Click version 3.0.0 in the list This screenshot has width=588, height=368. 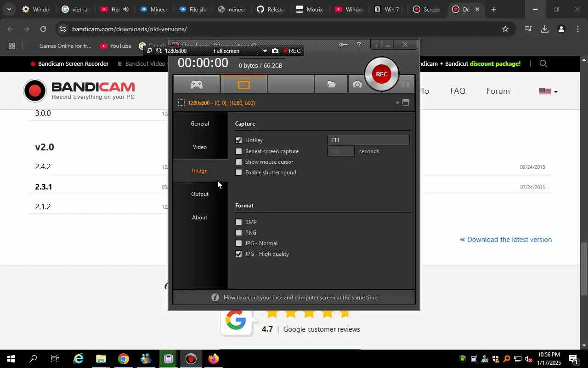[x=43, y=113]
